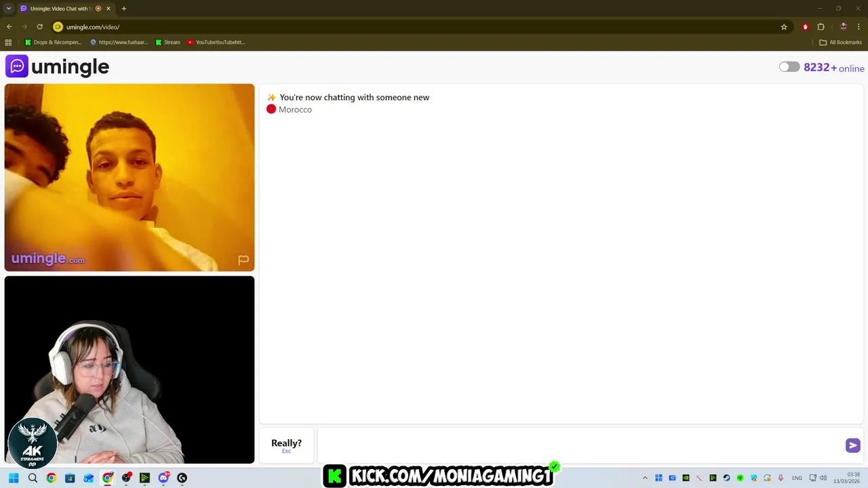The height and width of the screenshot is (488, 868).
Task: Go back to the previous page
Action: pos(9,27)
